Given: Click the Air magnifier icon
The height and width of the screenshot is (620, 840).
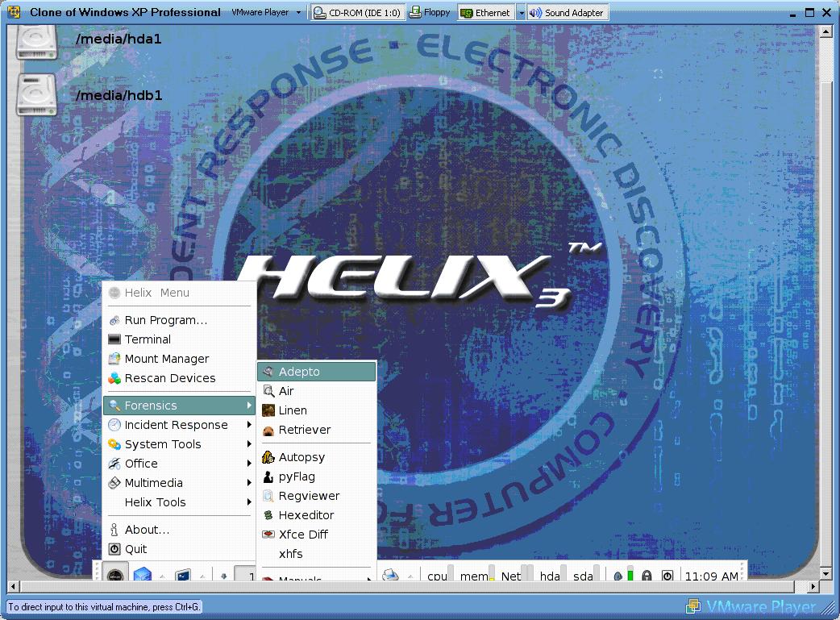Looking at the screenshot, I should (x=268, y=391).
